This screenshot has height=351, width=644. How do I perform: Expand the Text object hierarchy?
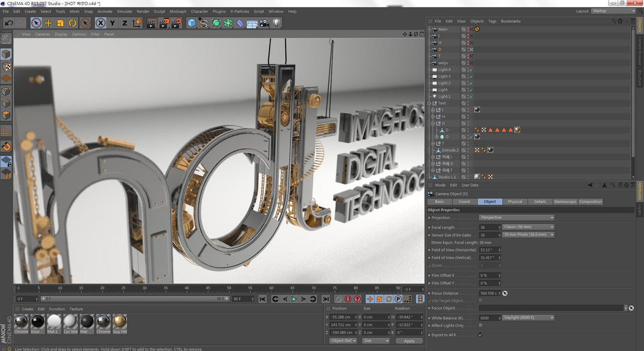(428, 103)
